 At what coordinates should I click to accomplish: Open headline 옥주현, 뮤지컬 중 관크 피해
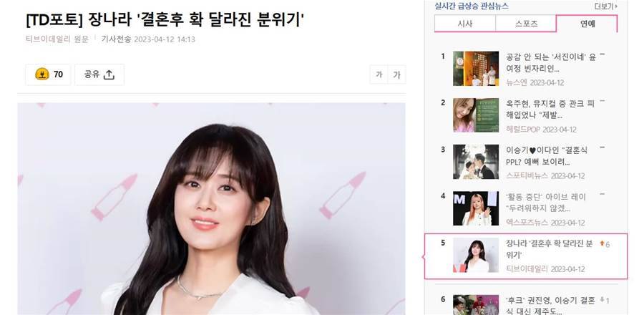[550, 110]
